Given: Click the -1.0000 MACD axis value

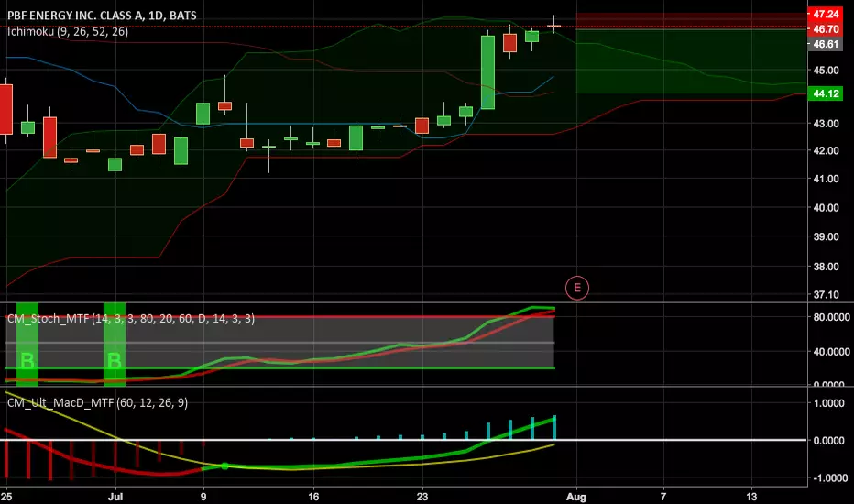Looking at the screenshot, I should [828, 477].
